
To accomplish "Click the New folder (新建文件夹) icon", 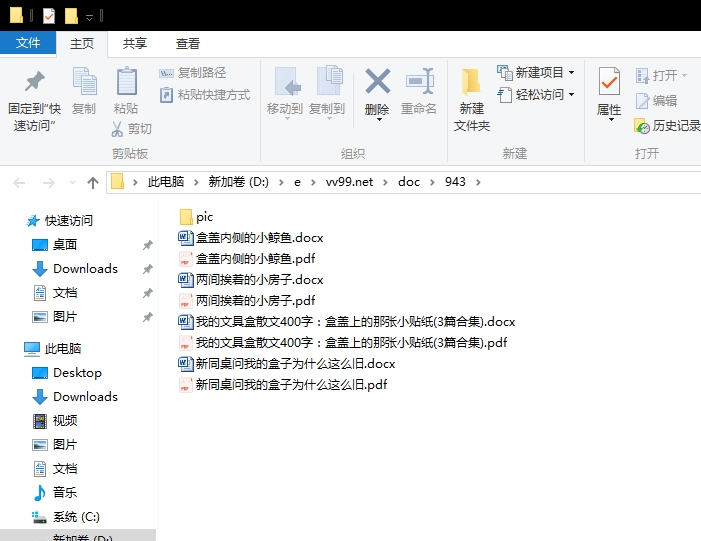I will [x=471, y=82].
